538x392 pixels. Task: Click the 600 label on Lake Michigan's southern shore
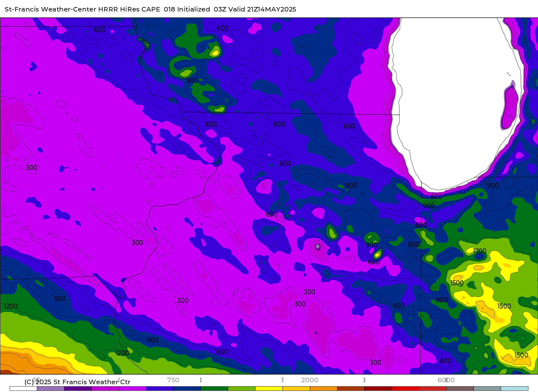tap(436, 197)
